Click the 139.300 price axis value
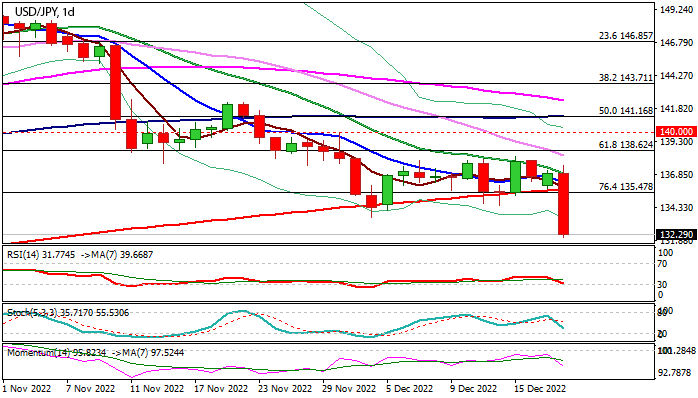Screen dimensions: 698x398 [x=678, y=142]
